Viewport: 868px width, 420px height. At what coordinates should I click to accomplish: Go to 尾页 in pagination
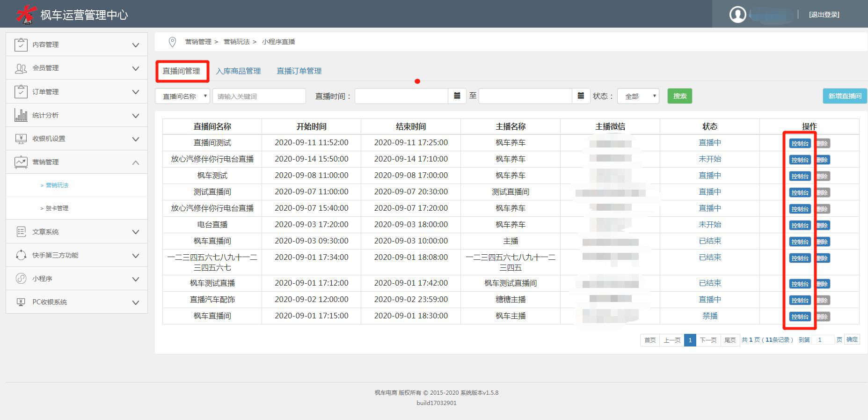point(730,340)
